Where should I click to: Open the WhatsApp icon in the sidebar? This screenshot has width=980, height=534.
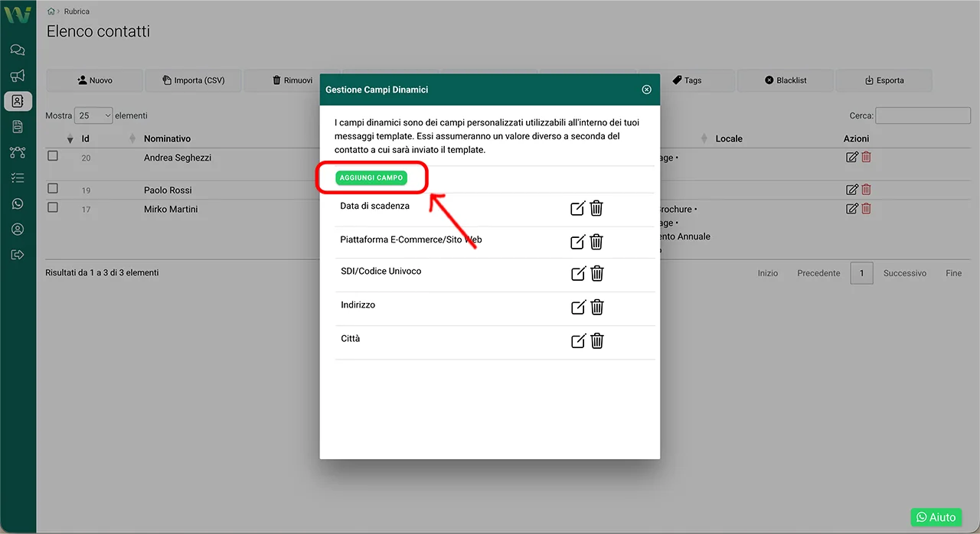(x=18, y=204)
